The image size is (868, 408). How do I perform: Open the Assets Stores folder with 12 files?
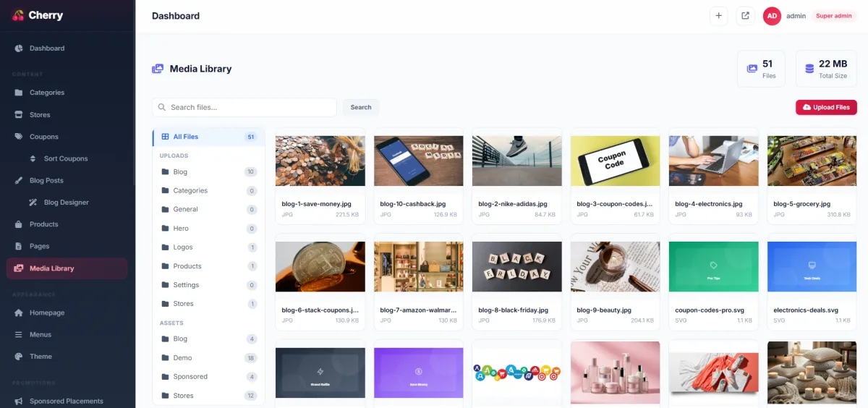(208, 396)
